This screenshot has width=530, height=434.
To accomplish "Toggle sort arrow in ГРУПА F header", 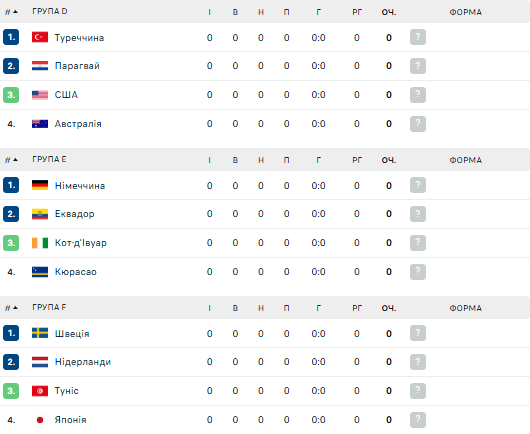I will 15,308.
